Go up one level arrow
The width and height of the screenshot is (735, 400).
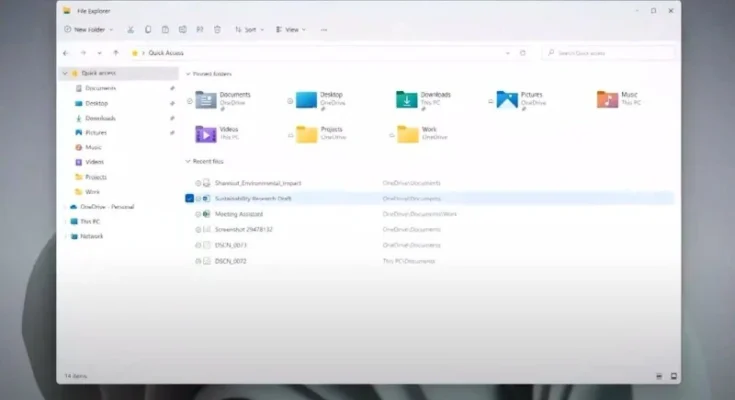[x=116, y=53]
